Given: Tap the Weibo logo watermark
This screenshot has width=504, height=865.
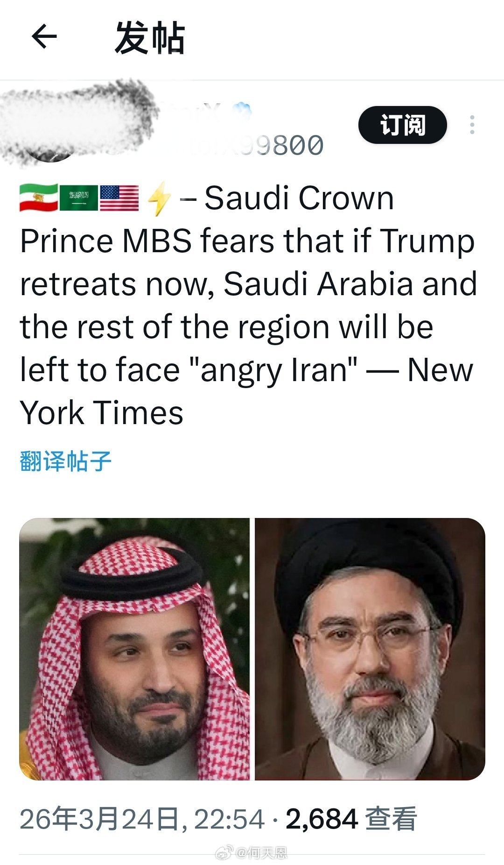Looking at the screenshot, I should 224,854.
